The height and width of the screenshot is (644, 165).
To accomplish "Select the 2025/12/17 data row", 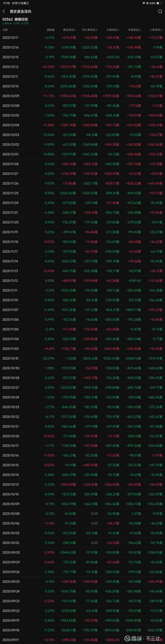I will tap(82, 38).
